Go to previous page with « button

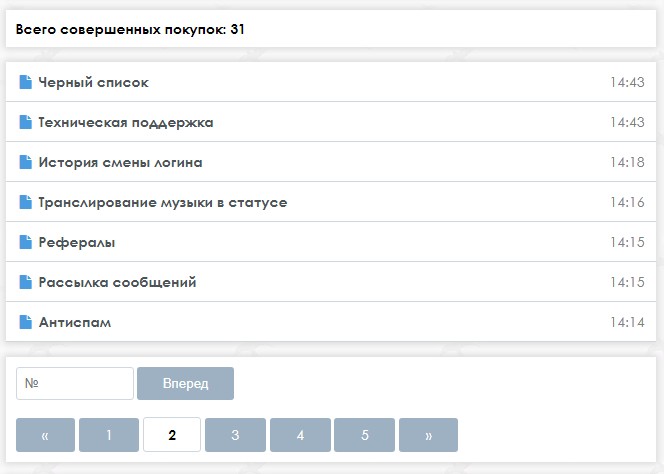(x=45, y=435)
